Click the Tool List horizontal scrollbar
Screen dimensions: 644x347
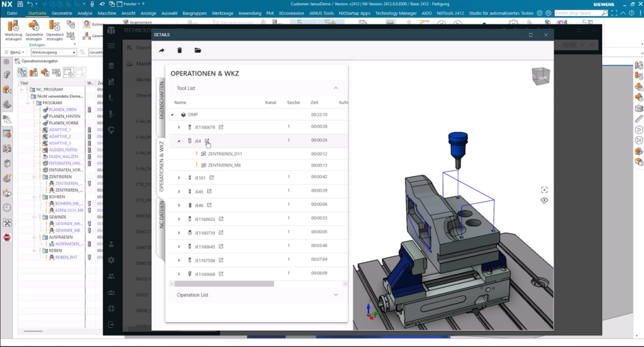point(224,284)
